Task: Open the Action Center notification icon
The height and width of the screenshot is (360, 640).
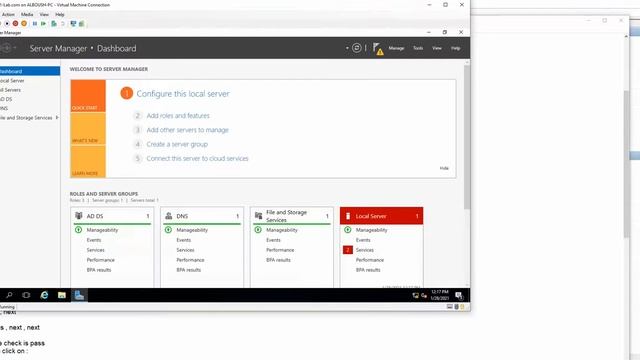Action: click(x=459, y=296)
